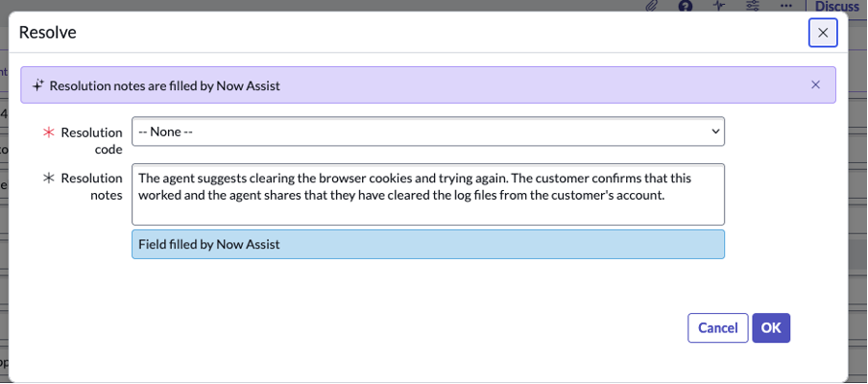Click the activity pulse icon
868x384 pixels.
point(719,6)
